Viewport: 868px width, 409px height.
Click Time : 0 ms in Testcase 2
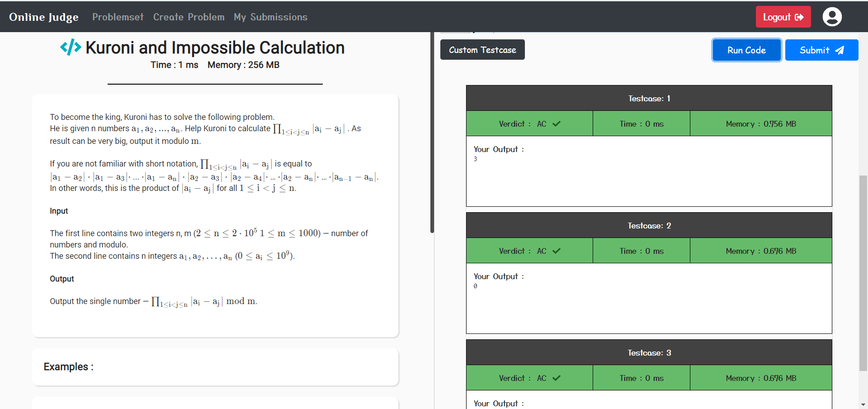[642, 251]
